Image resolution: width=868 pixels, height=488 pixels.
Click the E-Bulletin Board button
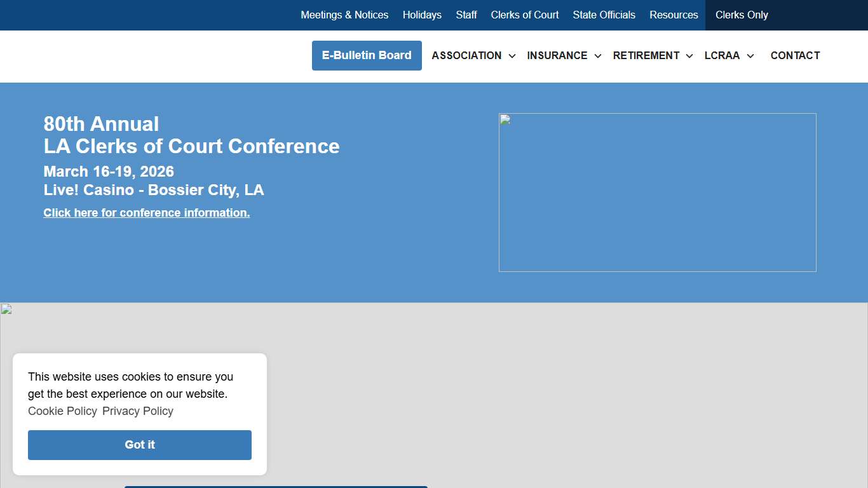tap(367, 55)
